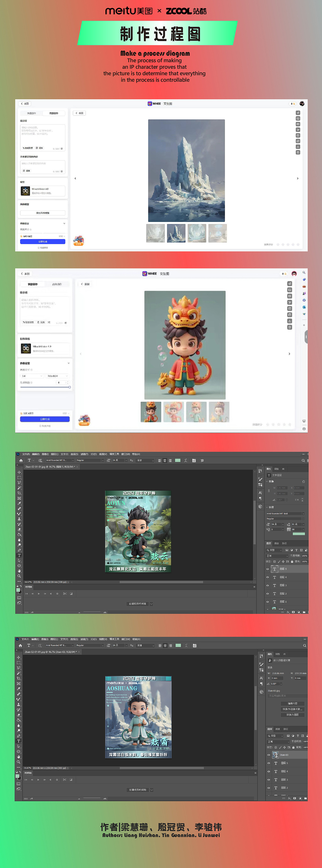Select Eraser tool in AOYUN Photoshop window
This screenshot has height=868, width=322.
(x=19, y=529)
